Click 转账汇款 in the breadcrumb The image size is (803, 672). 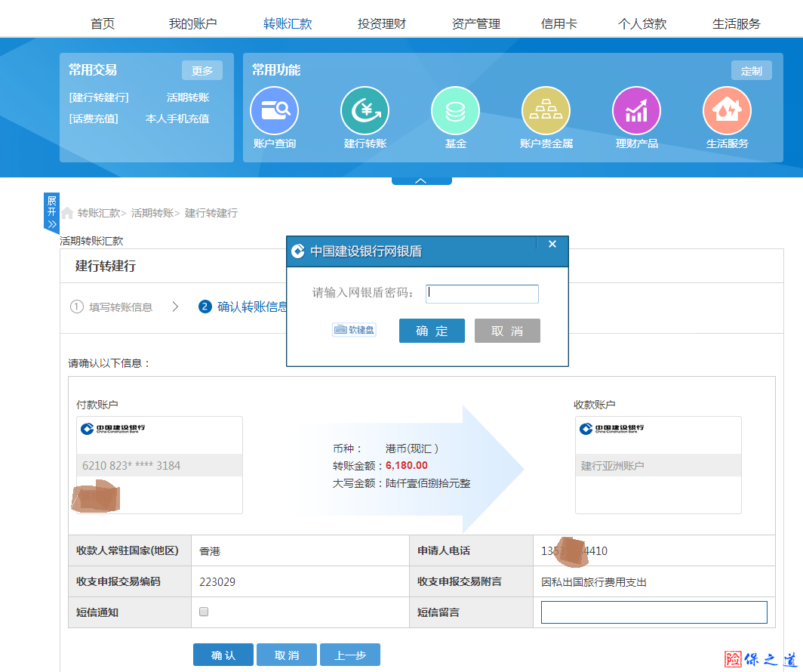(x=99, y=213)
